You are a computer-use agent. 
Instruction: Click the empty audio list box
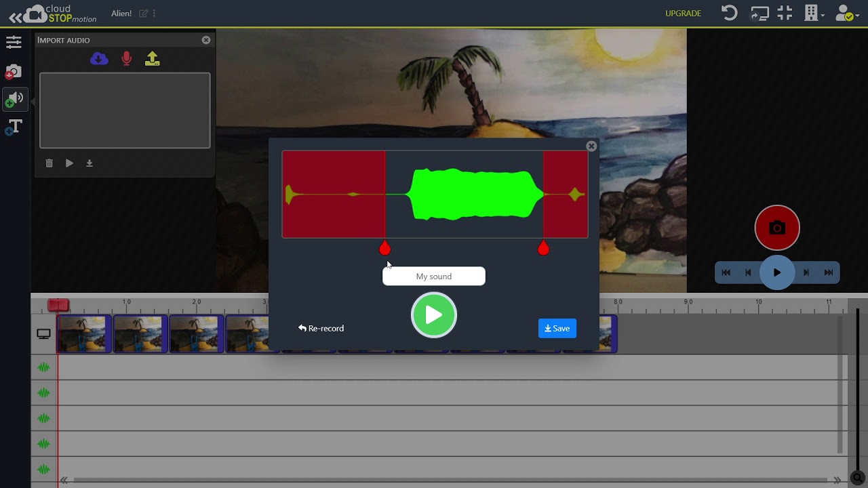click(125, 110)
